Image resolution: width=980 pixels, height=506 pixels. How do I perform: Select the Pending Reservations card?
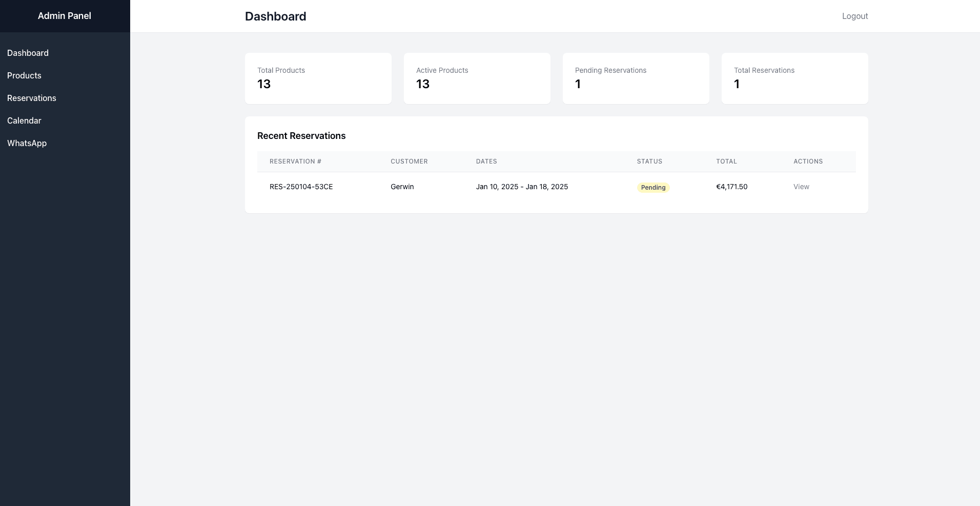coord(636,78)
